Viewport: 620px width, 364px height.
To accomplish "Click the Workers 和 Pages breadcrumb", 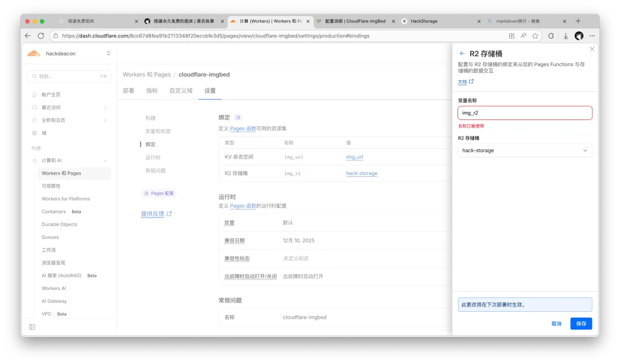I will pos(147,75).
